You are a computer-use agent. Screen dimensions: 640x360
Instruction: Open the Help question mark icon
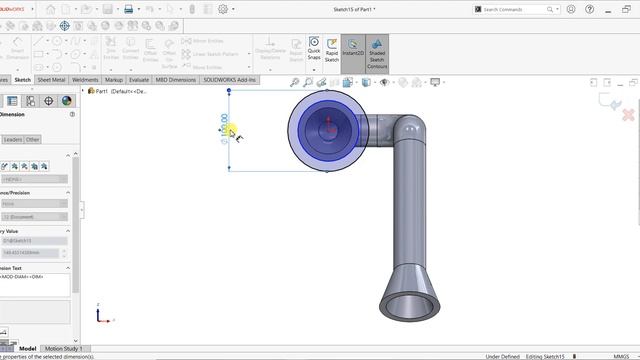(x=589, y=9)
